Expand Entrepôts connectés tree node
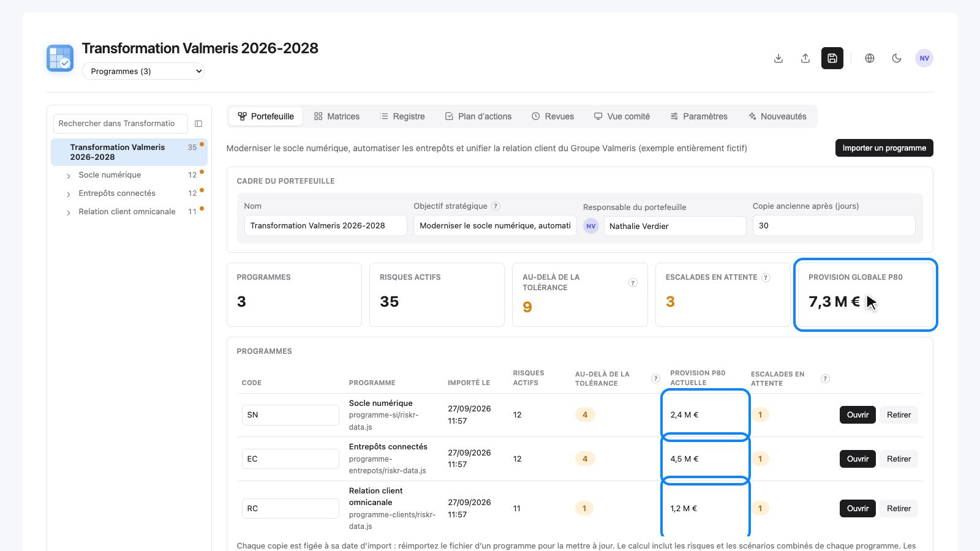 (68, 194)
